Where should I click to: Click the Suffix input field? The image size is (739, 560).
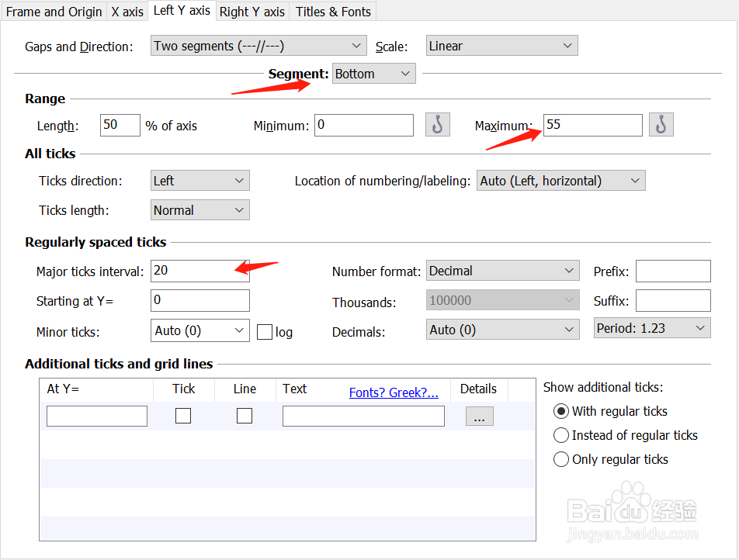[673, 300]
